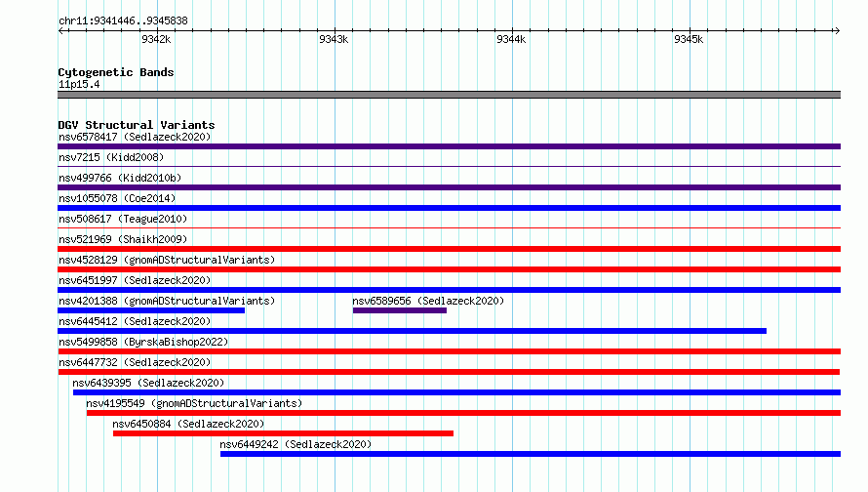The image size is (868, 492).
Task: Select the nsv4195549 red bar
Action: [x=463, y=413]
